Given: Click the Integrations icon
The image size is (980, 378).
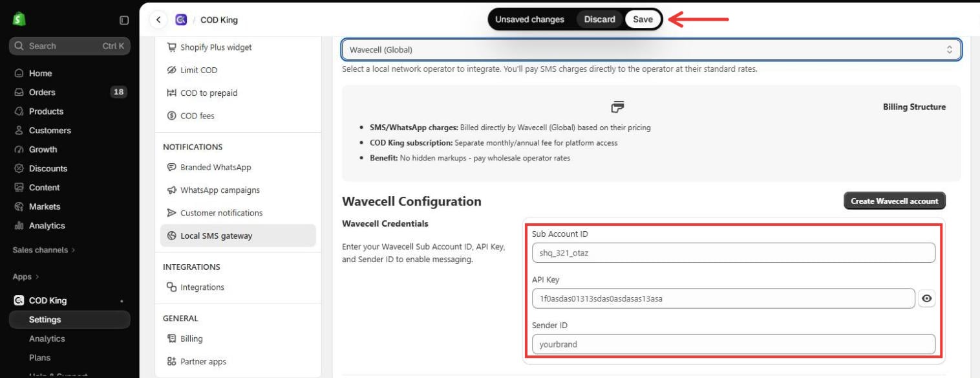Looking at the screenshot, I should click(171, 287).
